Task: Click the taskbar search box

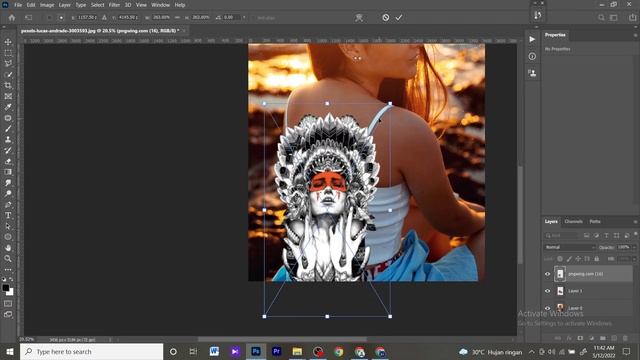Action: 91,351
